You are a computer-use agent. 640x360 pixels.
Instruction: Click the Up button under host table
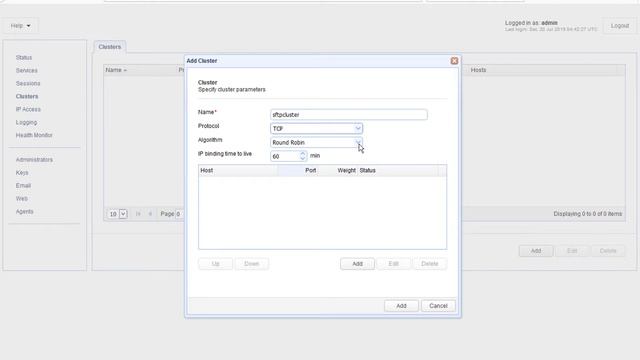coord(215,264)
